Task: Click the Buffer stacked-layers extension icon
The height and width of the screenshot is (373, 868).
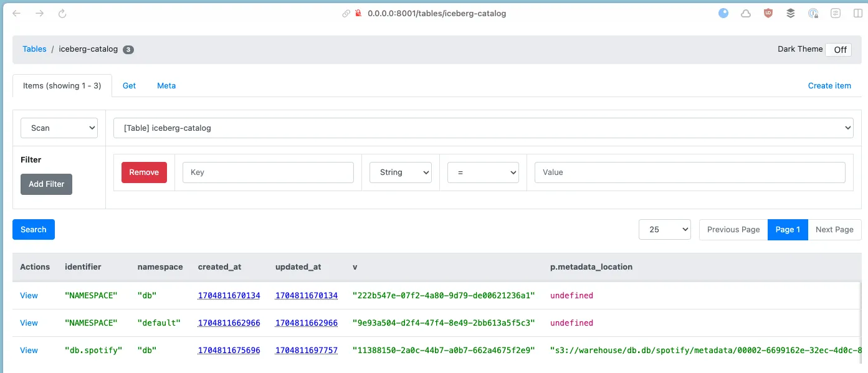Action: 791,13
